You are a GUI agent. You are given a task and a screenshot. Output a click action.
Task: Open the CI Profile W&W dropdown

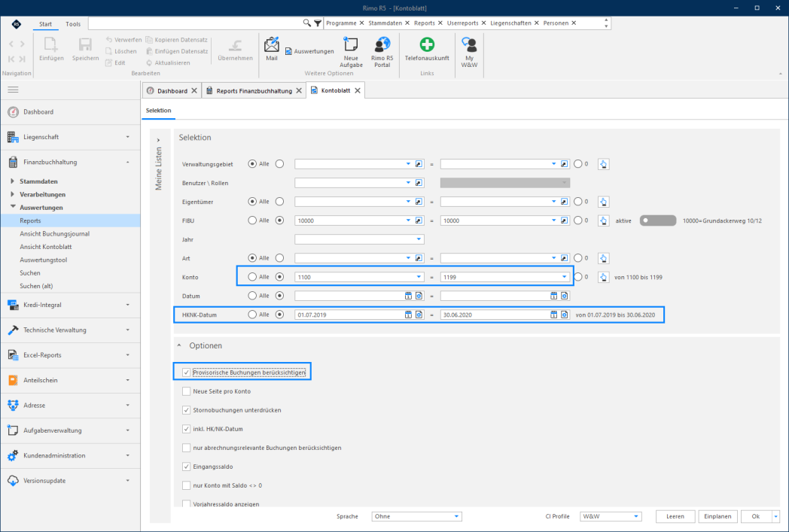coord(636,516)
